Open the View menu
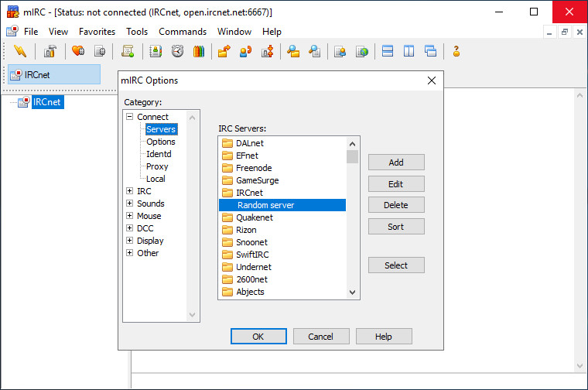This screenshot has height=390, width=588. pyautogui.click(x=58, y=32)
